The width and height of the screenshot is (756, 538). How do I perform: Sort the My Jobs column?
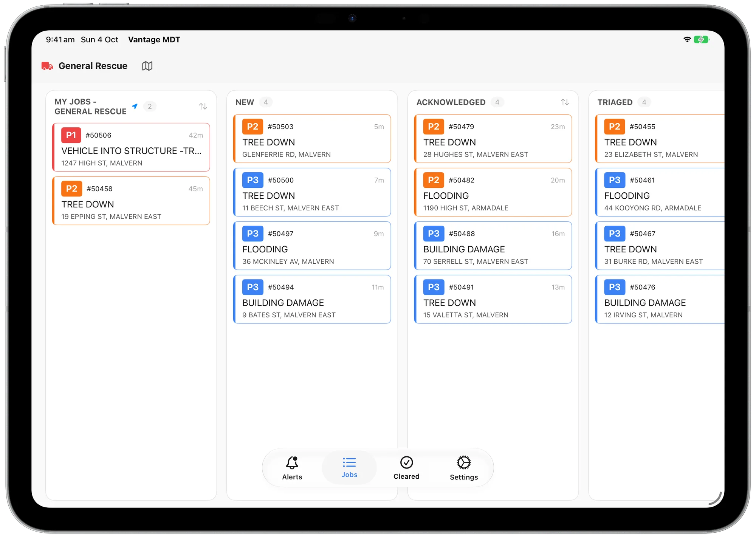203,107
